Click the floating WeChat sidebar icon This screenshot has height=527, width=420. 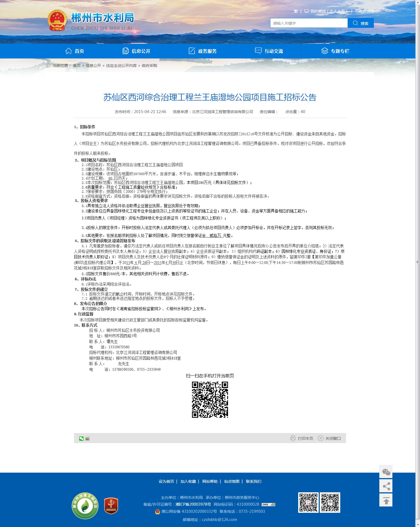coord(386,472)
